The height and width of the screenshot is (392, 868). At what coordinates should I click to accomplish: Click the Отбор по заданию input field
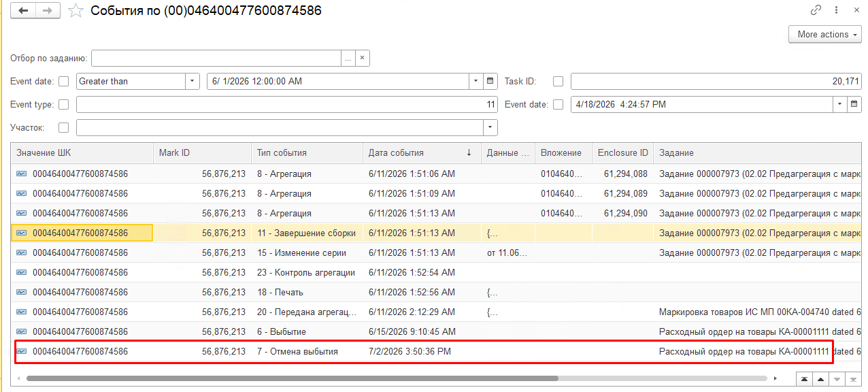coord(216,59)
